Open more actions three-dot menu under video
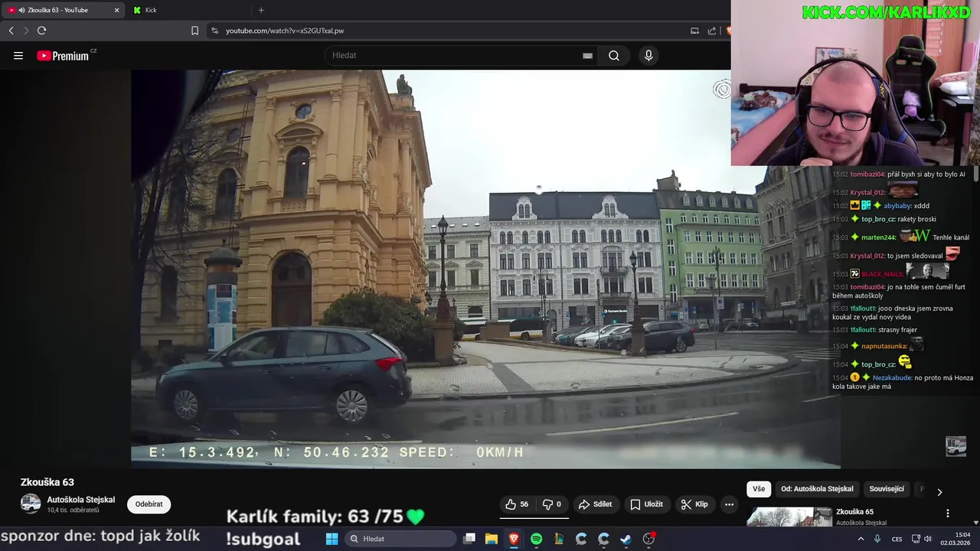The width and height of the screenshot is (980, 551). pos(729,504)
